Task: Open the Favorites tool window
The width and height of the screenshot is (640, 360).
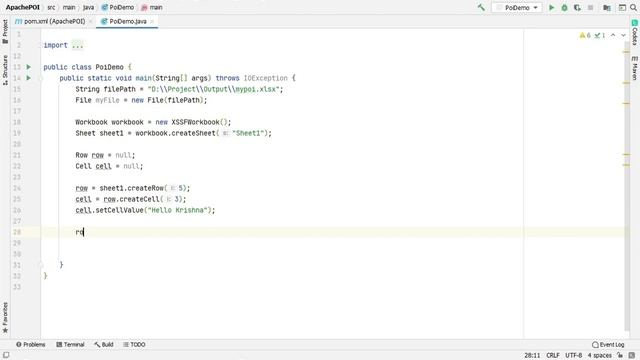Action: pyautogui.click(x=5, y=317)
